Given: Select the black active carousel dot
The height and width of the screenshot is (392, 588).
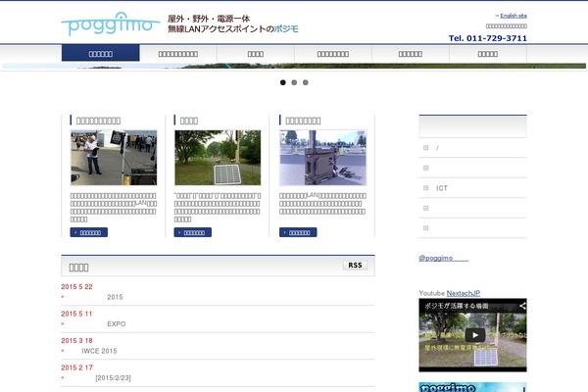Looking at the screenshot, I should [283, 82].
